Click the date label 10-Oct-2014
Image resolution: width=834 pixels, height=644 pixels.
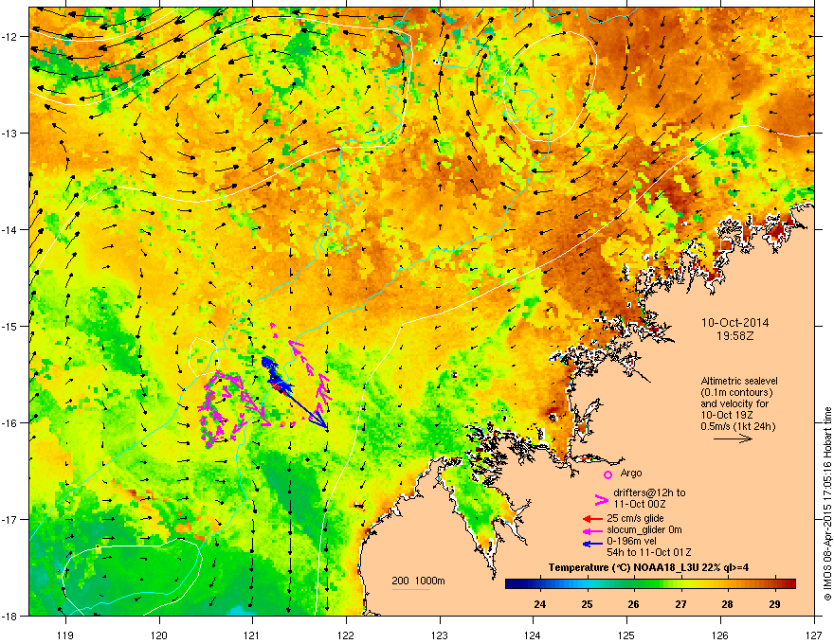click(x=735, y=323)
